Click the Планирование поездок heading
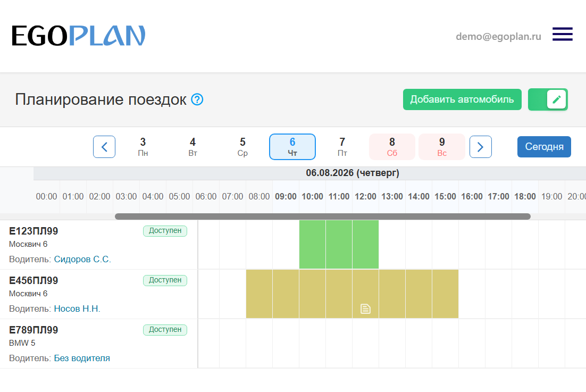Image resolution: width=586 pixels, height=392 pixels. (x=101, y=99)
